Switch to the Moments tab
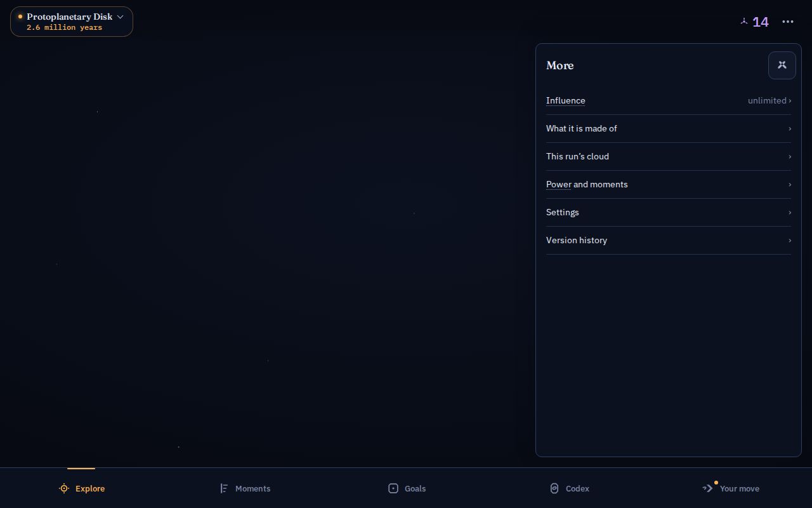This screenshot has height=508, width=812. 244,488
